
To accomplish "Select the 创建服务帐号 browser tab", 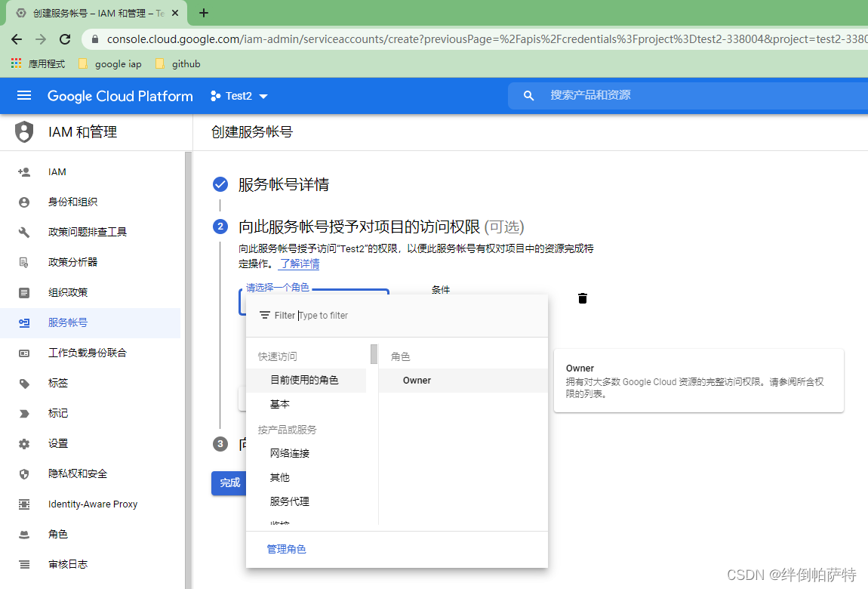I will click(97, 14).
